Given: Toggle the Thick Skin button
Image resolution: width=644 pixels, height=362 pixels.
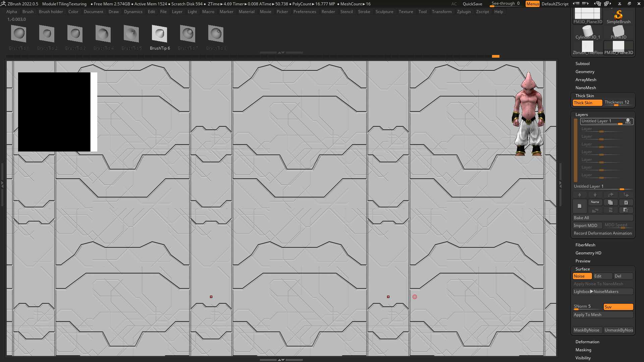Looking at the screenshot, I should pos(588,103).
